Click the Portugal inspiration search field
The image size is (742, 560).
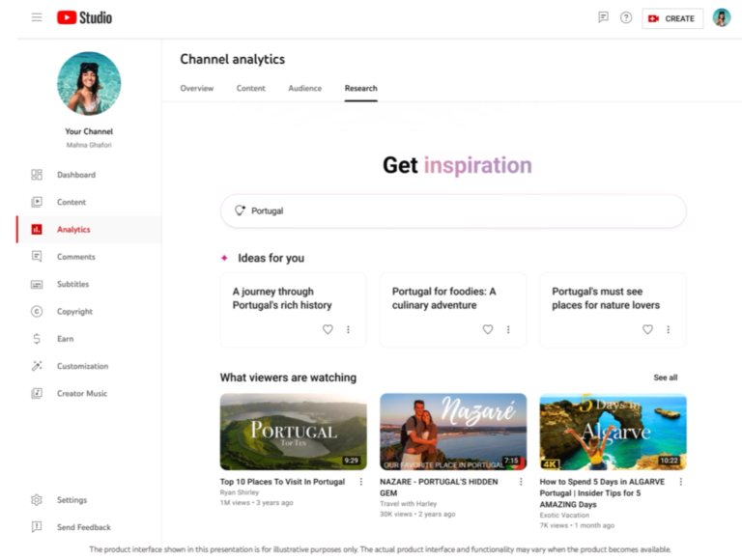[453, 210]
